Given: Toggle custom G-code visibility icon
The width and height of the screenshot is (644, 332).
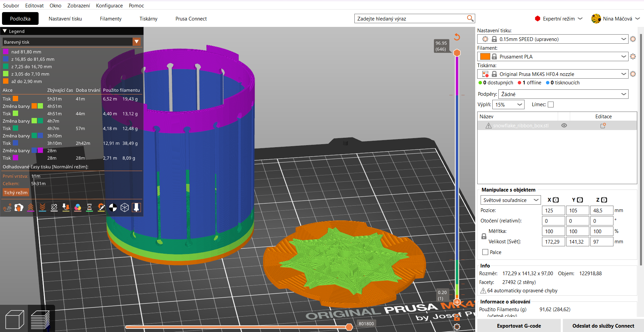Looking at the screenshot, I should [101, 208].
